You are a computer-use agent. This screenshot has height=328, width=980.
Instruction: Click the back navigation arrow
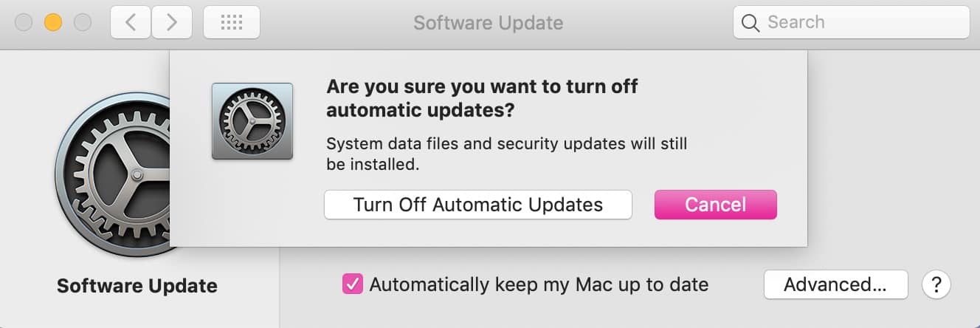pyautogui.click(x=131, y=23)
